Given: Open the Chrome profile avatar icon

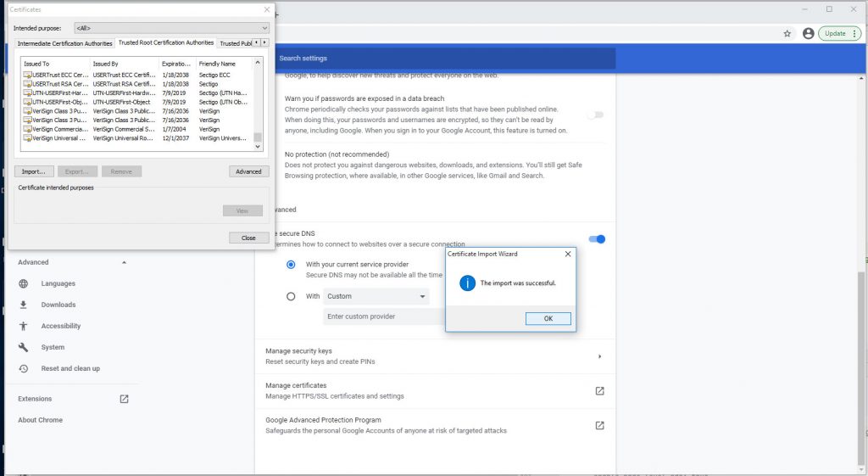Looking at the screenshot, I should point(808,34).
